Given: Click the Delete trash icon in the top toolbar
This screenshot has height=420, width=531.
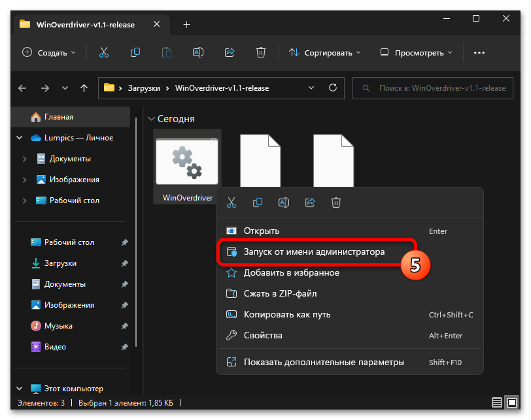Looking at the screenshot, I should click(261, 52).
